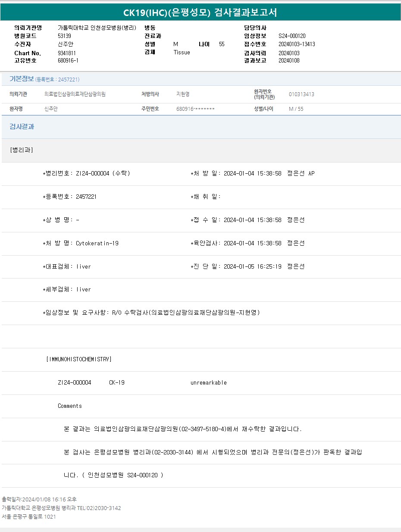Click the Comments label
The width and height of the screenshot is (401, 532).
(70, 406)
